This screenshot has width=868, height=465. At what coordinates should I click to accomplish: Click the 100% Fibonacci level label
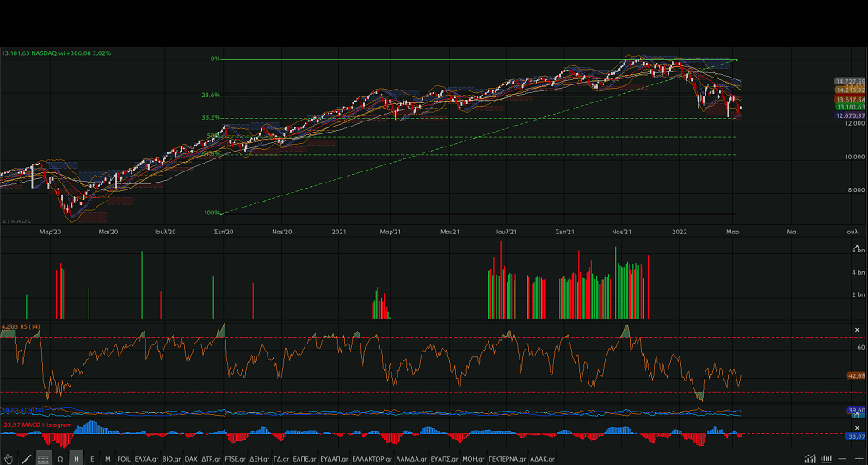pos(212,213)
